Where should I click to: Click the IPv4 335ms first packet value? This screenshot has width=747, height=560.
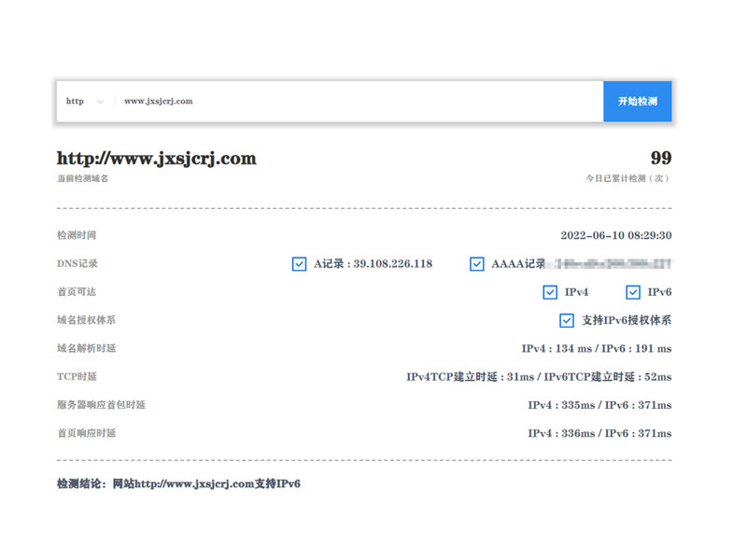point(562,405)
